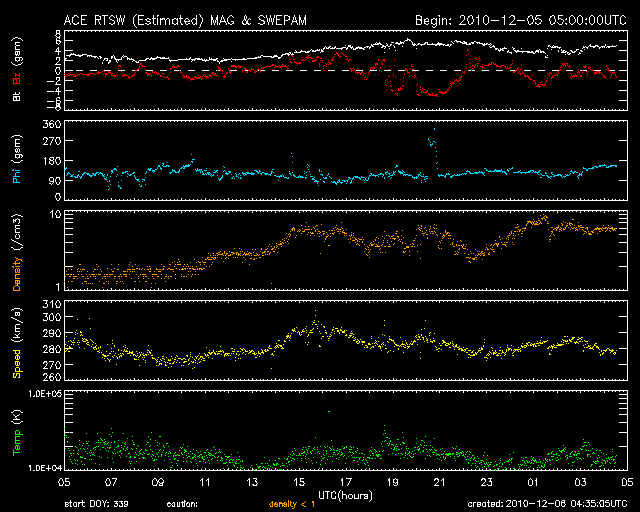Viewport: 640px width, 512px height.
Task: Click the orange "density < 1" caution note
Action: click(292, 504)
